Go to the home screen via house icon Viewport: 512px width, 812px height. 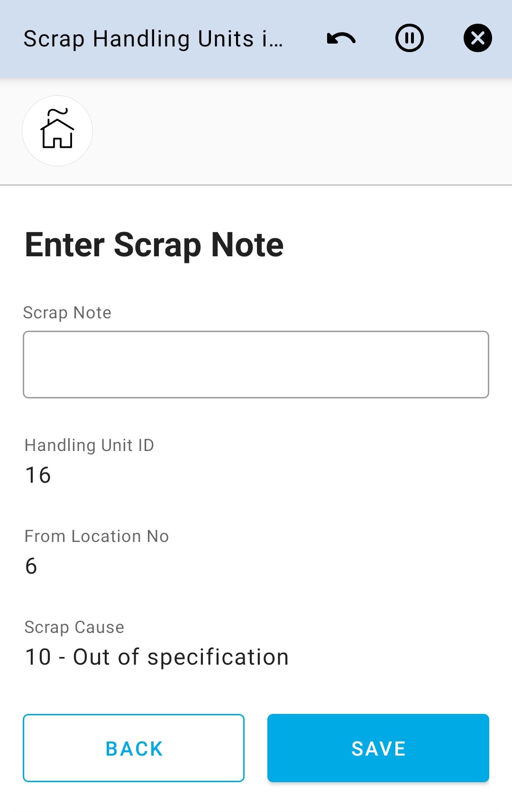57,131
